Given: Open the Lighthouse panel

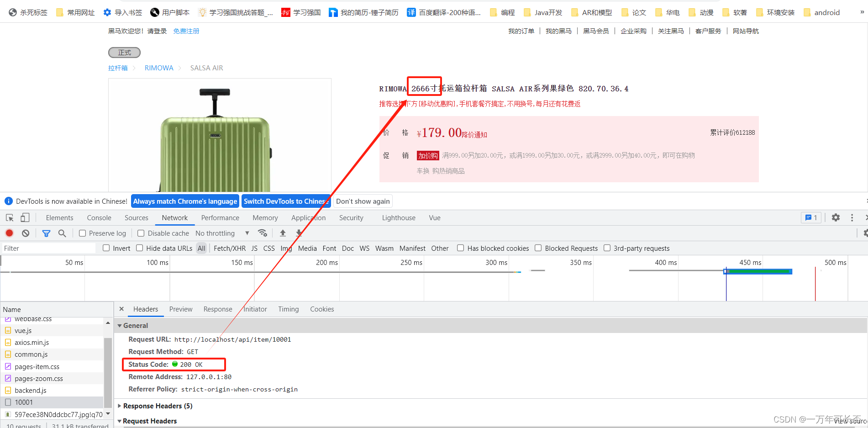Looking at the screenshot, I should pos(399,218).
